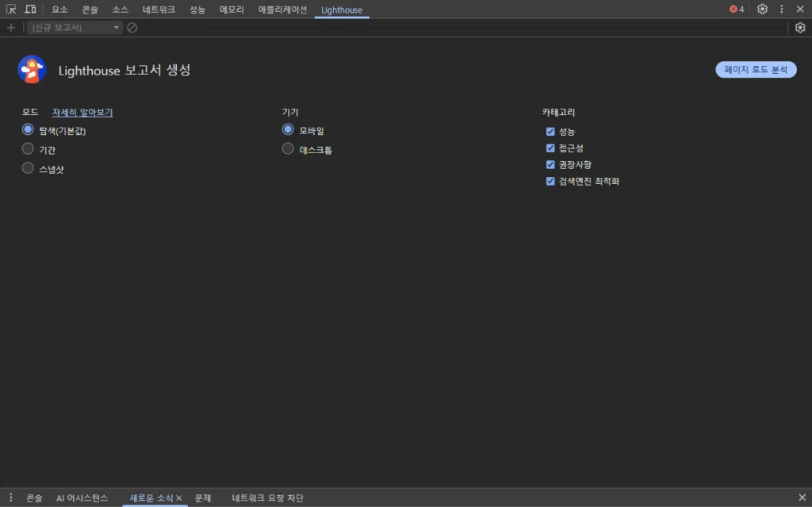Open Lighthouse settings gear on the right
812x507 pixels.
pyautogui.click(x=800, y=27)
